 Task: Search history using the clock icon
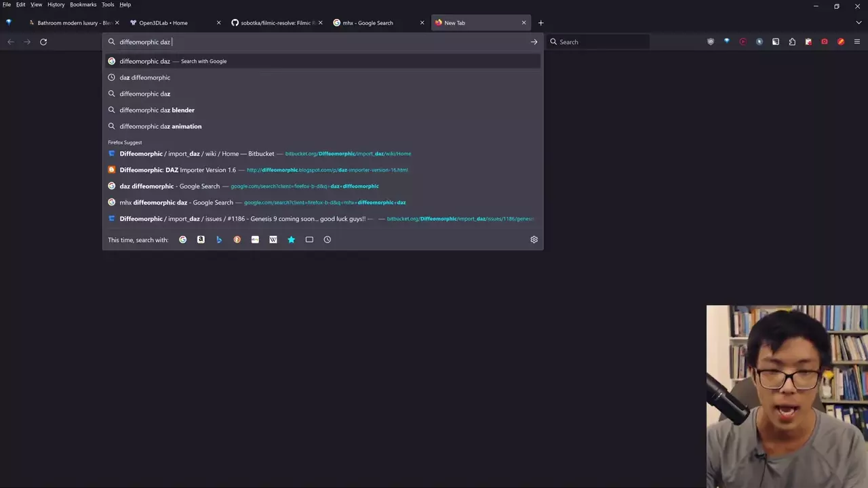coord(328,239)
